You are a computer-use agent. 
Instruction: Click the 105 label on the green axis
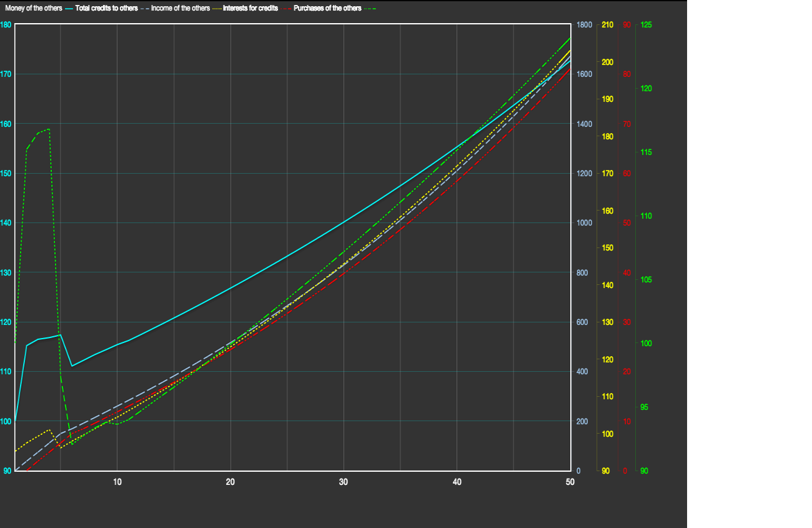[x=646, y=280]
